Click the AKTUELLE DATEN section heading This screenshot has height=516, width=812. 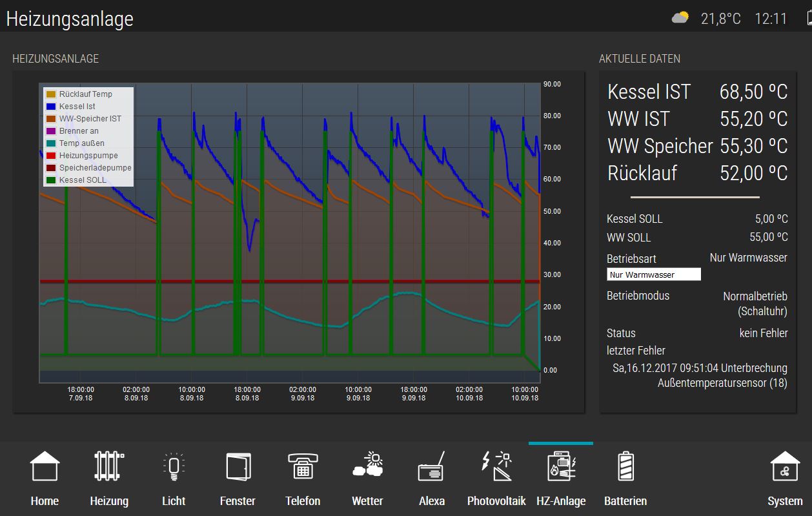tap(640, 59)
